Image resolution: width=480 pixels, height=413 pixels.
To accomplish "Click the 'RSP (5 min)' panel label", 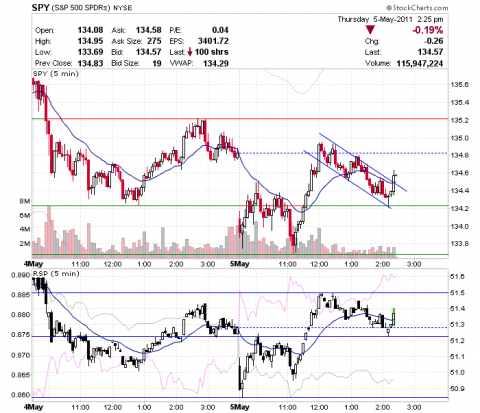I will [x=56, y=274].
